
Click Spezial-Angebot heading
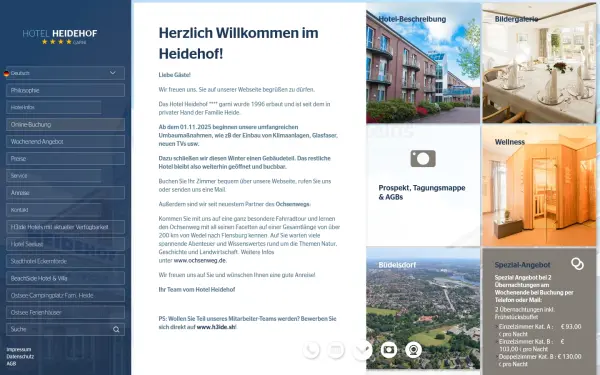coord(522,265)
